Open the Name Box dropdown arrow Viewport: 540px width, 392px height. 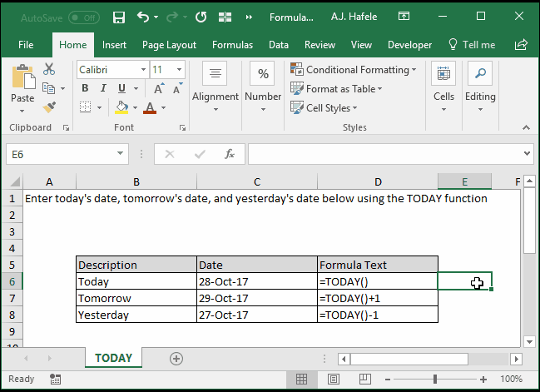pos(120,153)
